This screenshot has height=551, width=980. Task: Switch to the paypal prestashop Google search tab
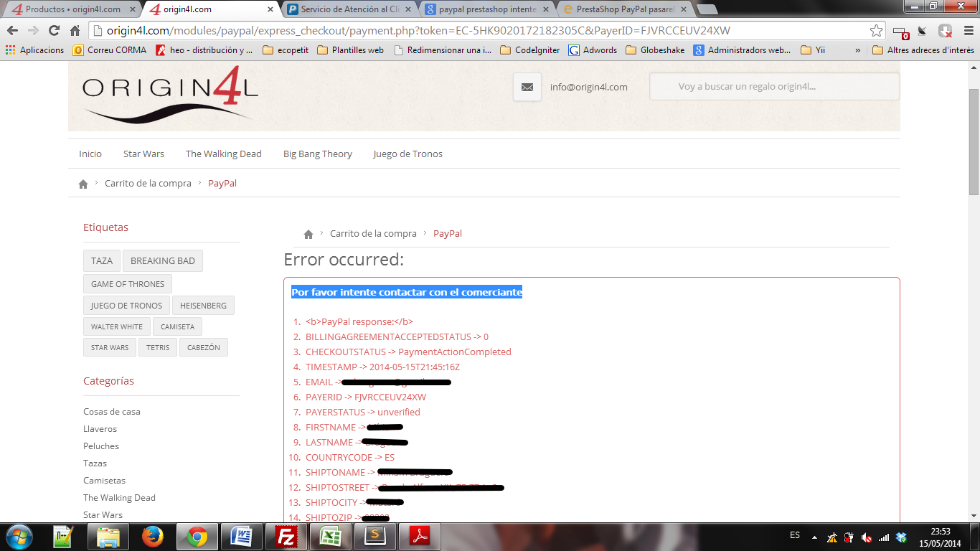click(488, 9)
